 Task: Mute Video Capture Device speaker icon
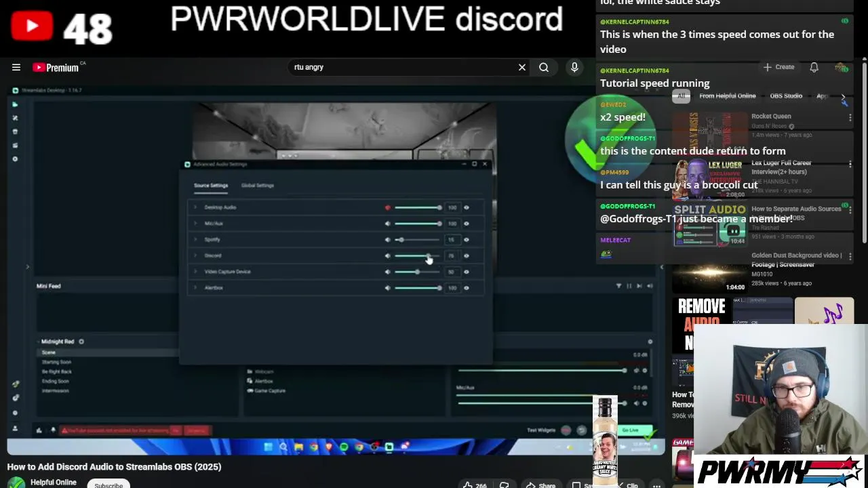388,272
